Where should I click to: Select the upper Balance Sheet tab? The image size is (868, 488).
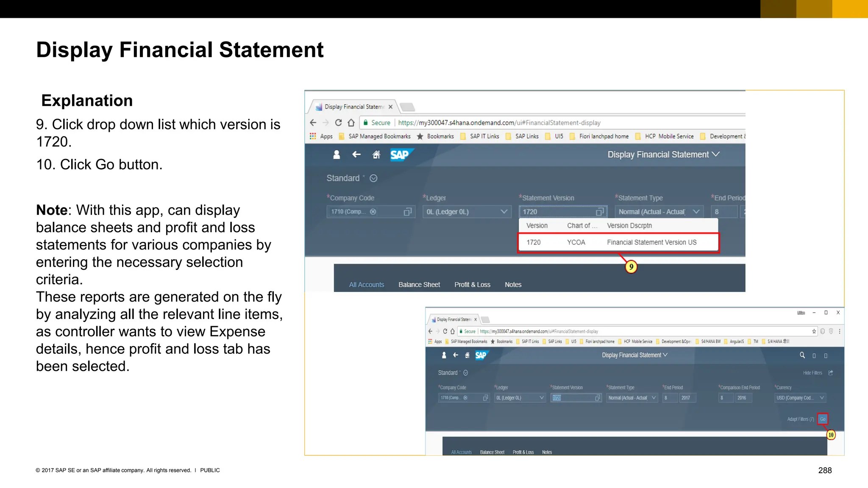pyautogui.click(x=419, y=285)
